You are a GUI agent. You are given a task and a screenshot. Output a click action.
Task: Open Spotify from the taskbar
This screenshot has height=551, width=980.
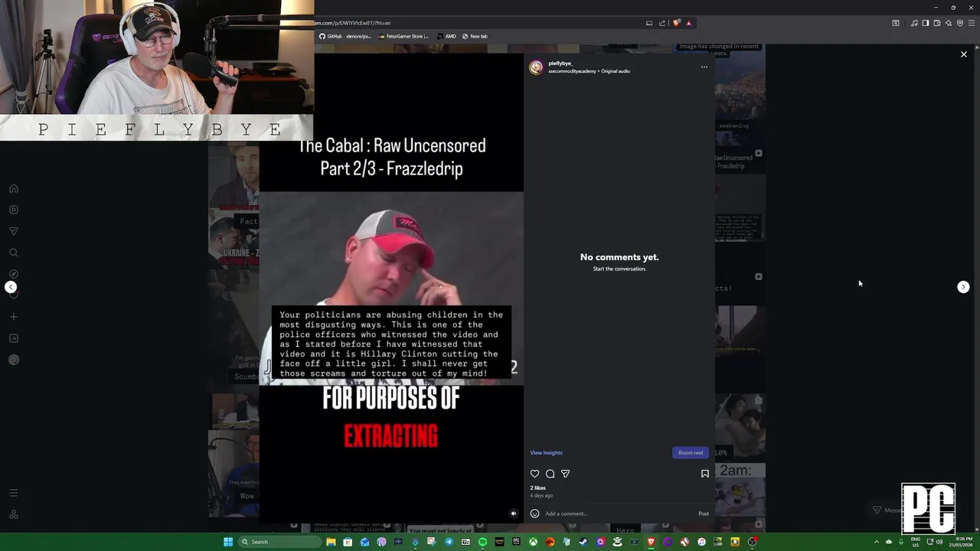coord(482,542)
